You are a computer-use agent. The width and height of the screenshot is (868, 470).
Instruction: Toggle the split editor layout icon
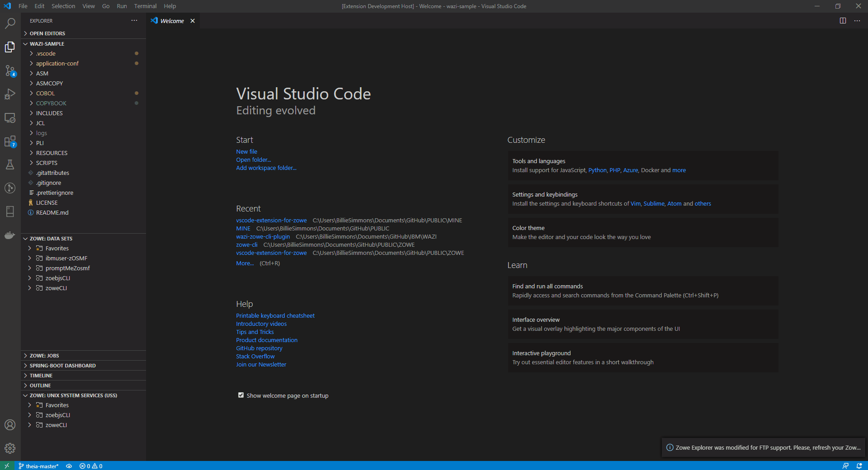tap(842, 21)
